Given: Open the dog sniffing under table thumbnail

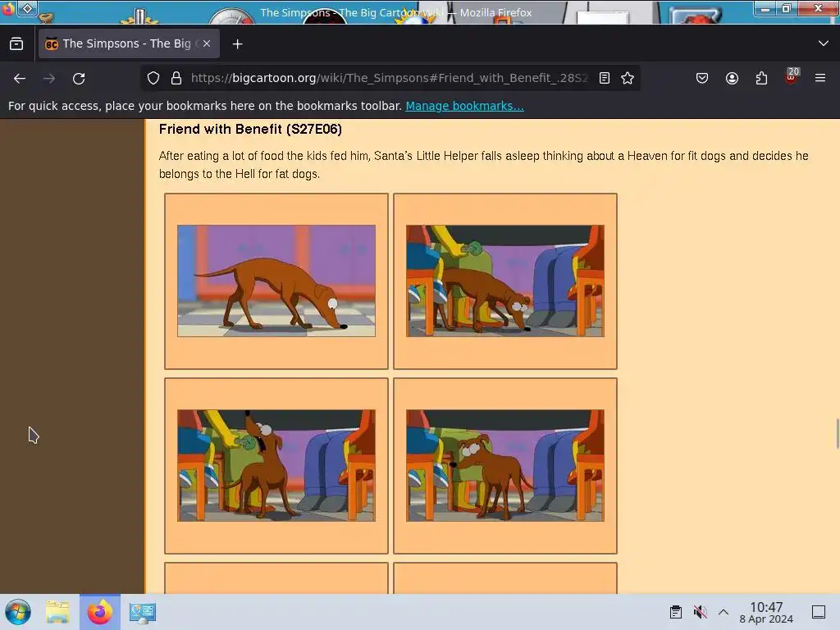Looking at the screenshot, I should pos(505,281).
